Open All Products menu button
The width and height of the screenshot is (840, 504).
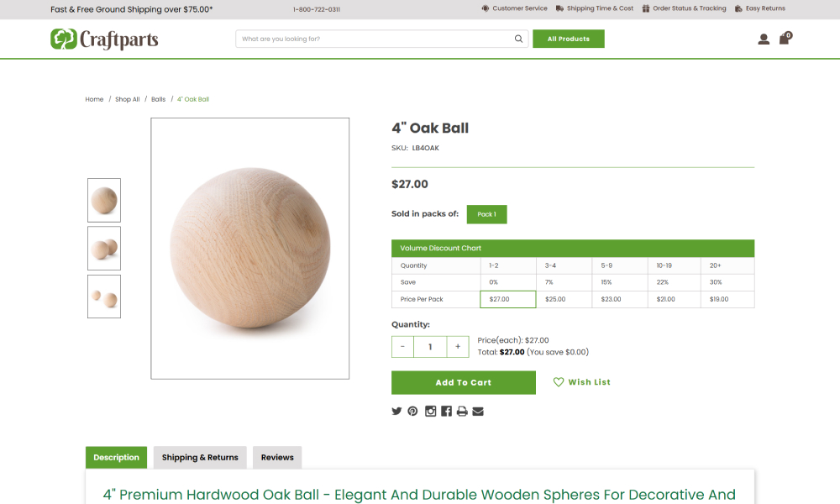(569, 39)
